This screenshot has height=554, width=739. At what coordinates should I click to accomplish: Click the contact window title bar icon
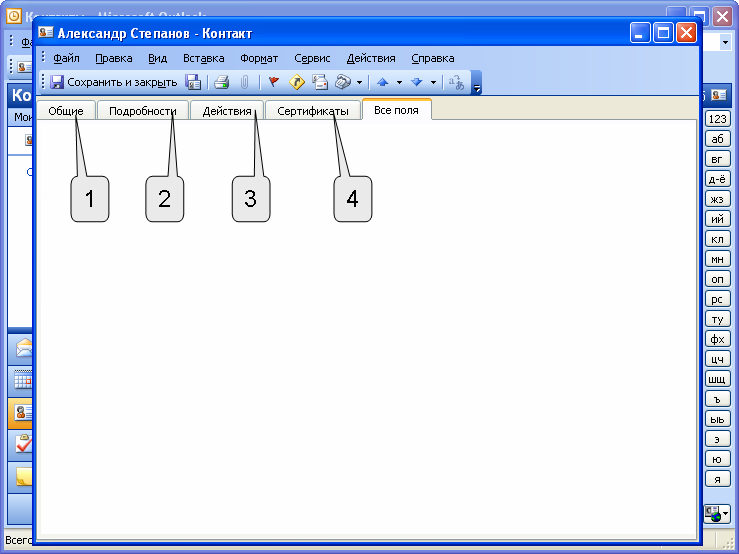46,33
